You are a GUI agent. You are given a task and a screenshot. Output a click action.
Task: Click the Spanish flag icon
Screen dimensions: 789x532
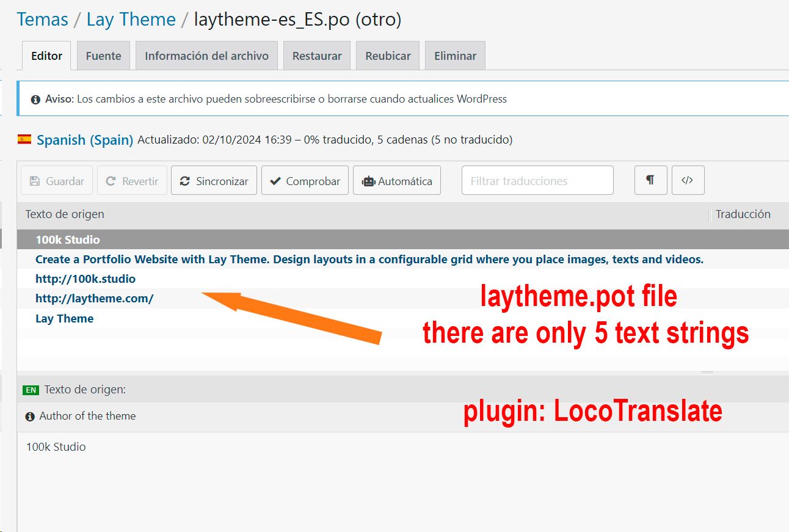point(24,139)
